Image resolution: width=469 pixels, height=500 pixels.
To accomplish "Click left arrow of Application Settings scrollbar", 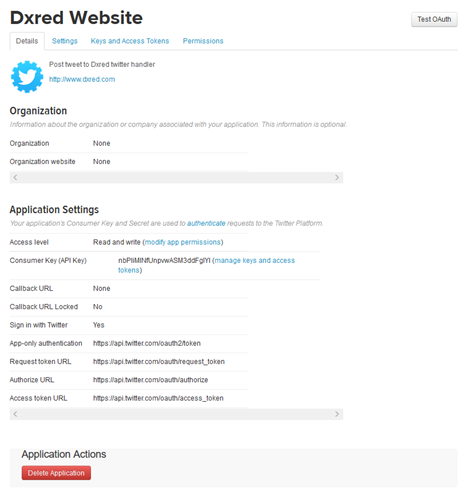I will tap(15, 414).
